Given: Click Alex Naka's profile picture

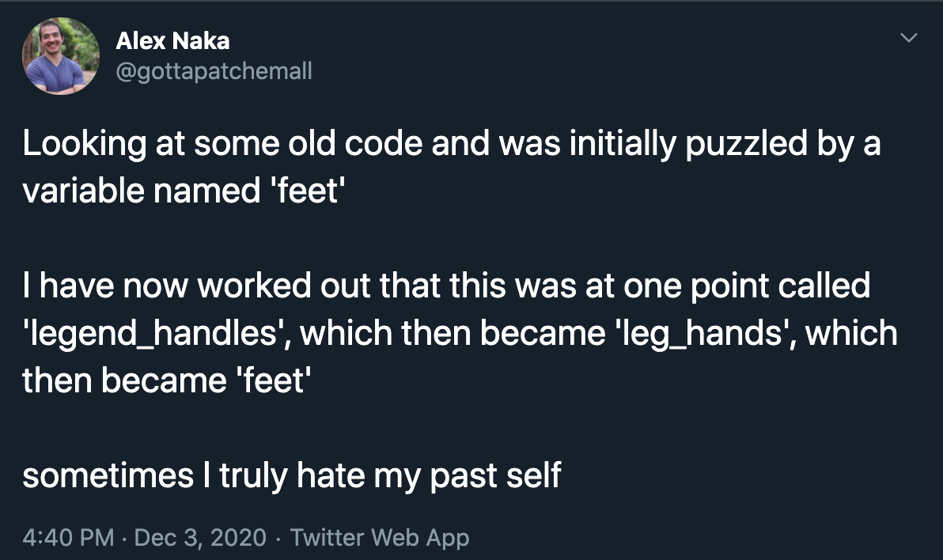Looking at the screenshot, I should [x=61, y=56].
